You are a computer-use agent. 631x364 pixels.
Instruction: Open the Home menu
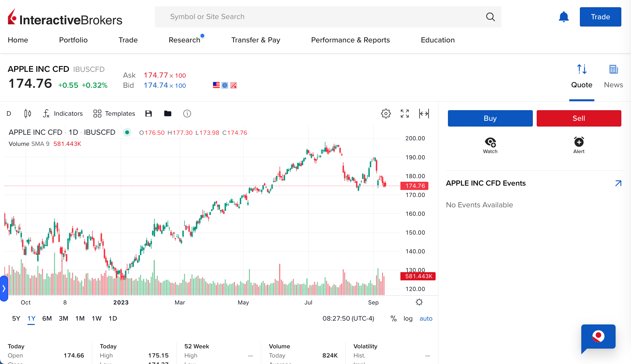18,40
